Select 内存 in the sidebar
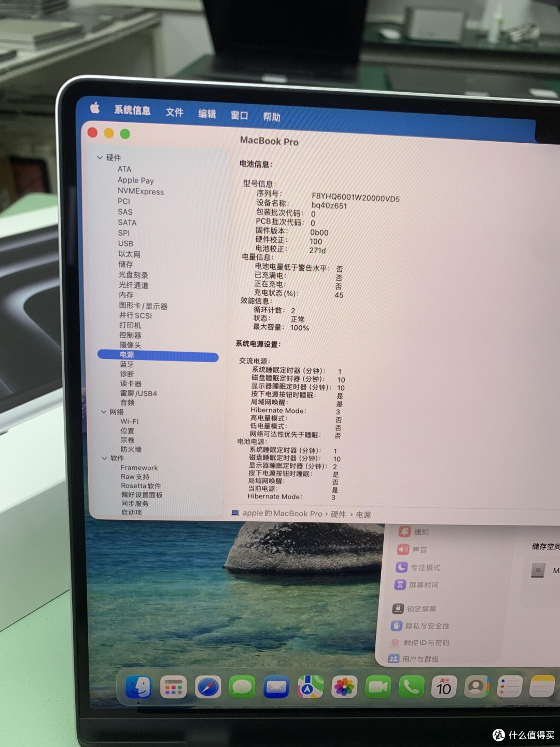Viewport: 560px width, 747px height. (126, 295)
